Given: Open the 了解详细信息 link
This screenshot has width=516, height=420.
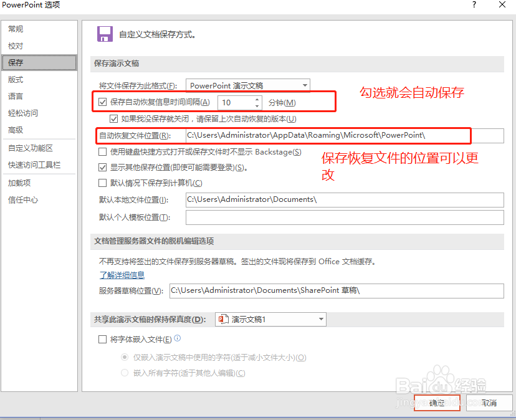Looking at the screenshot, I should 122,275.
